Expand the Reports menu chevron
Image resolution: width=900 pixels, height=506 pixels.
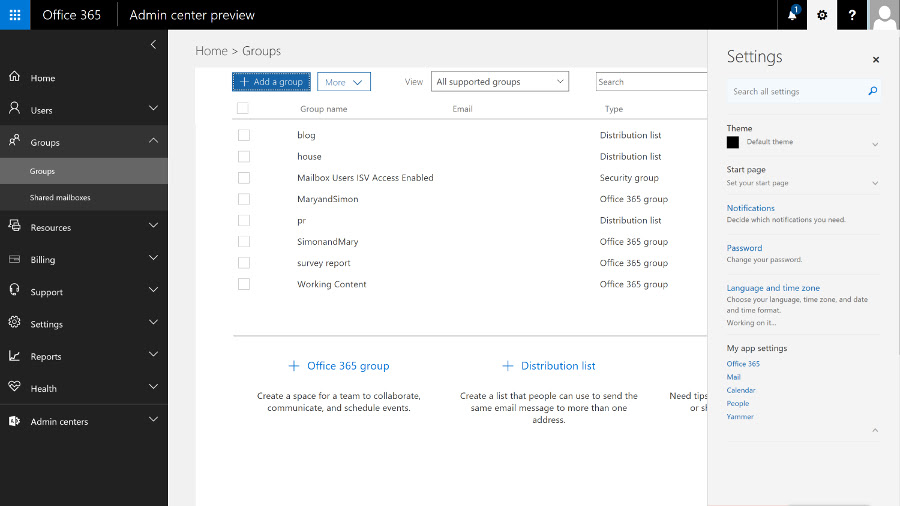[153, 354]
